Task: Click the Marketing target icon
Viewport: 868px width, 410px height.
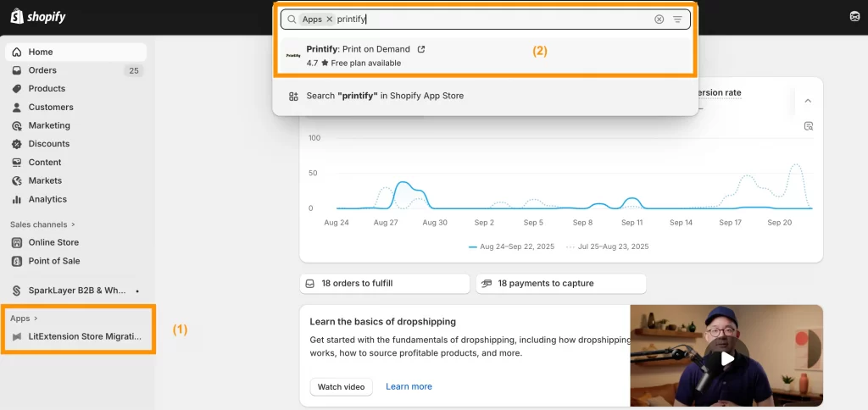Action: pos(17,125)
